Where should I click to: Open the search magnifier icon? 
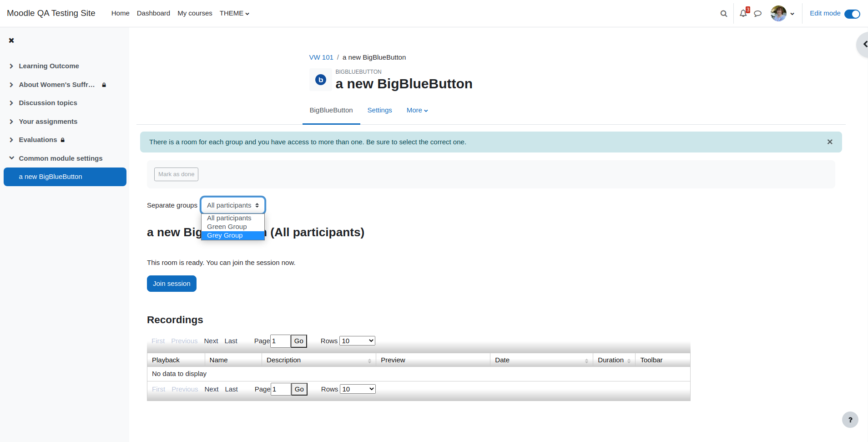click(x=723, y=14)
